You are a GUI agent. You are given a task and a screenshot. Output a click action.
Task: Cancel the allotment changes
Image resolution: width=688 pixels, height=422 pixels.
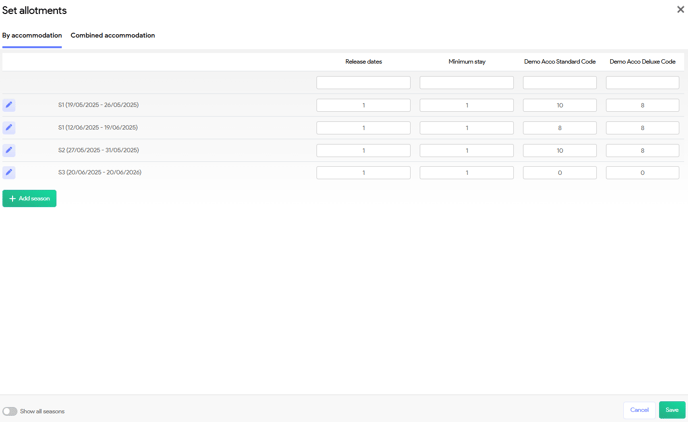click(639, 410)
